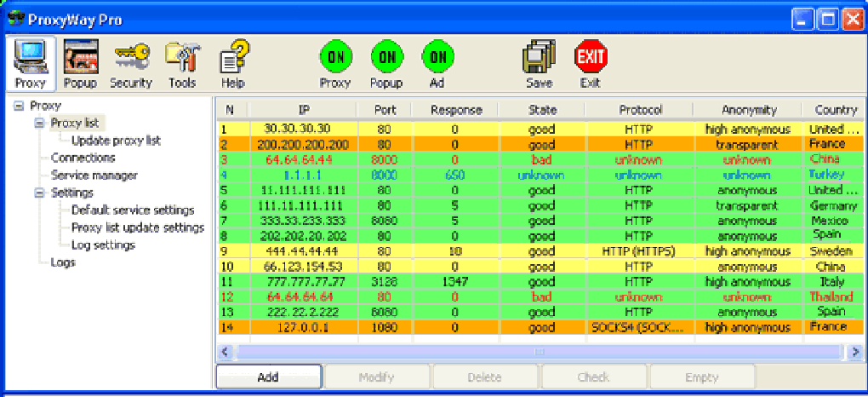Viewport: 868px width, 397px height.
Task: Open the Proxy section icon
Action: (x=31, y=64)
